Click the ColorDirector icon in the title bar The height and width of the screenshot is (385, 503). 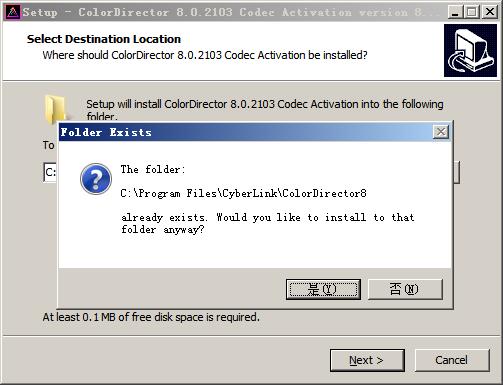[x=13, y=12]
